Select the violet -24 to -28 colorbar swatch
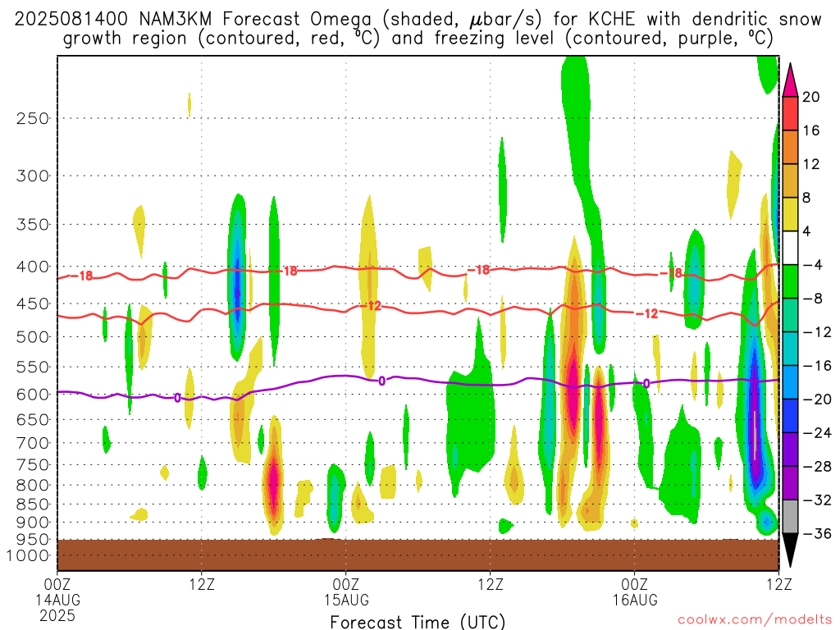This screenshot has width=840, height=630. coord(790,450)
